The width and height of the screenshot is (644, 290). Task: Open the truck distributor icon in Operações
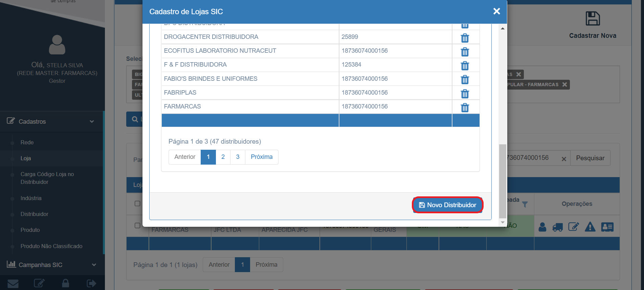(557, 227)
